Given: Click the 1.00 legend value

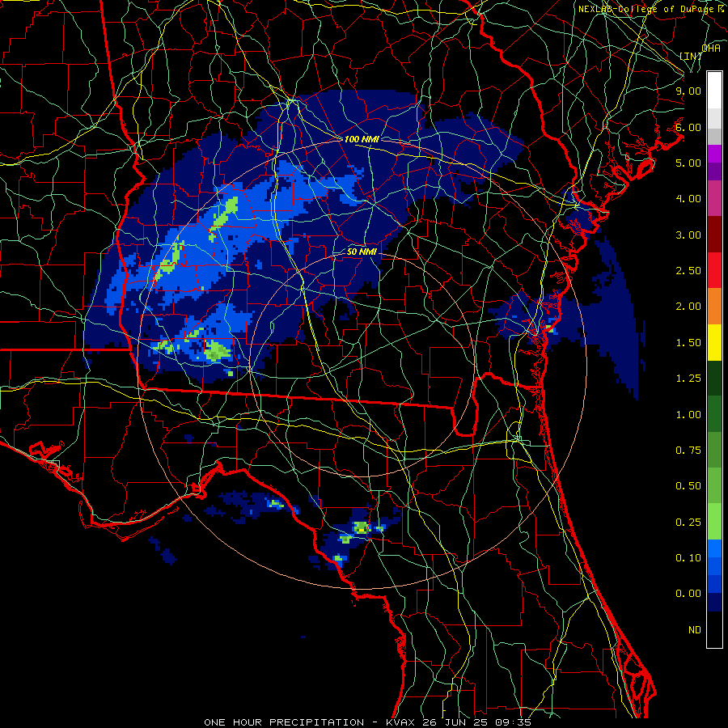Looking at the screenshot, I should [688, 415].
